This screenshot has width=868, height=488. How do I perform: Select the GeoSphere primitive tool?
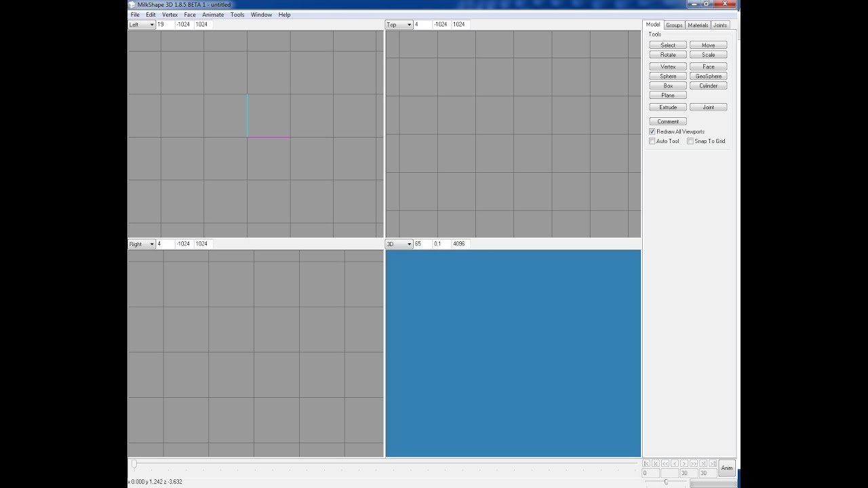[708, 76]
